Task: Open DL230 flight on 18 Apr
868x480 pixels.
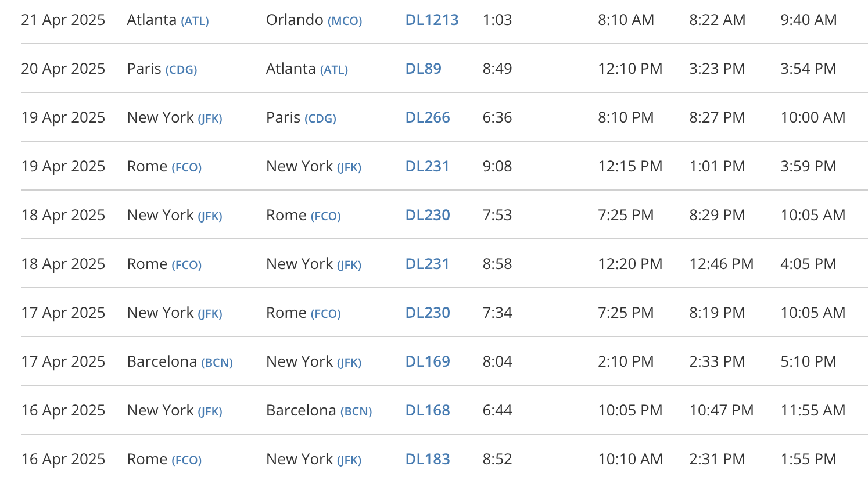Action: pyautogui.click(x=428, y=215)
